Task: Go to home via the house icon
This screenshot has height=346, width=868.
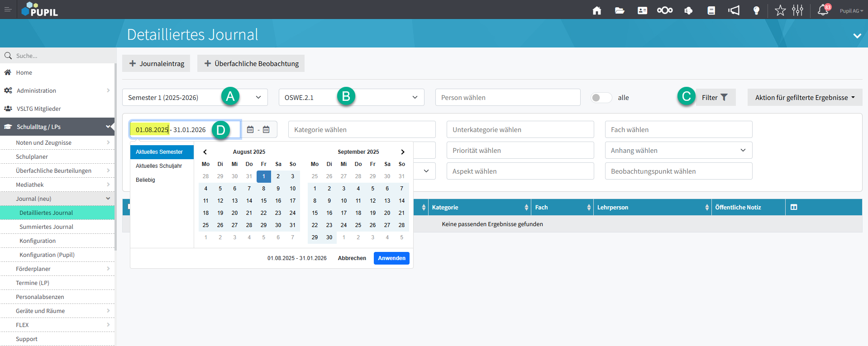Action: [597, 10]
